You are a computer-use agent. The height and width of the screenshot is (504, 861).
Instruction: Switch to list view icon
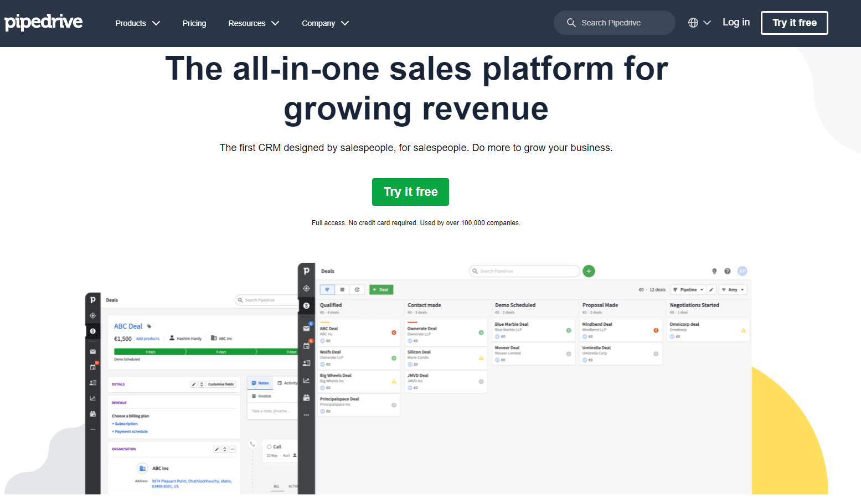pos(342,289)
